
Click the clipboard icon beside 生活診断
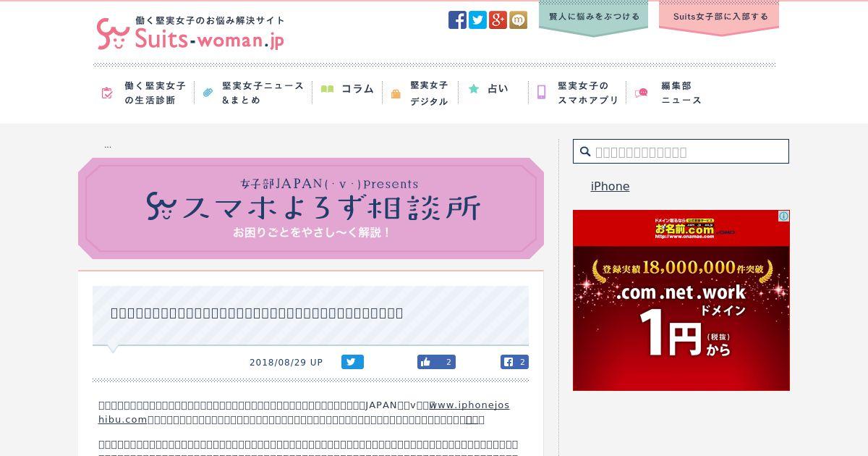pos(107,93)
